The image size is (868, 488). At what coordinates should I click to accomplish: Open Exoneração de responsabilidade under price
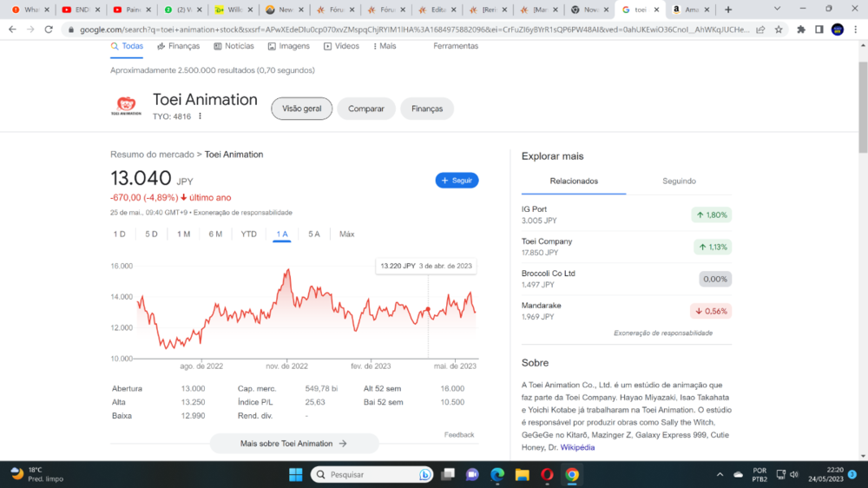242,213
